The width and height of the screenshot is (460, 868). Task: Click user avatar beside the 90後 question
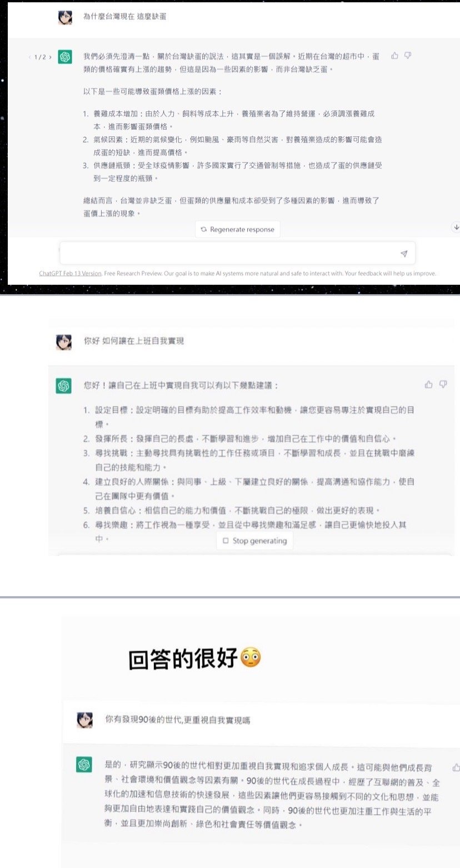coord(84,720)
